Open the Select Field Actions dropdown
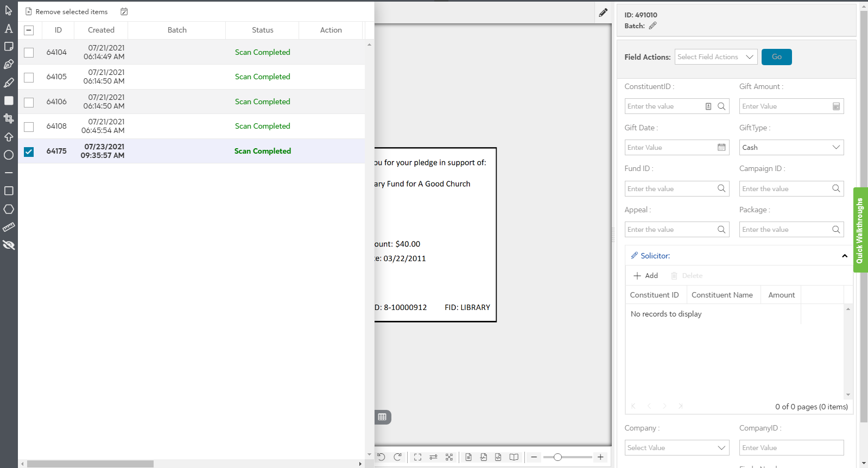This screenshot has width=868, height=468. (x=715, y=57)
